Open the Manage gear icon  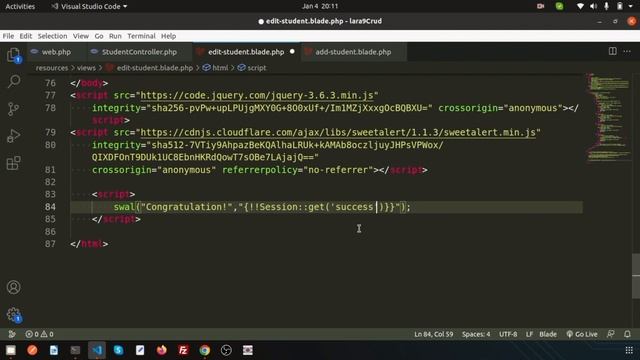[13, 314]
